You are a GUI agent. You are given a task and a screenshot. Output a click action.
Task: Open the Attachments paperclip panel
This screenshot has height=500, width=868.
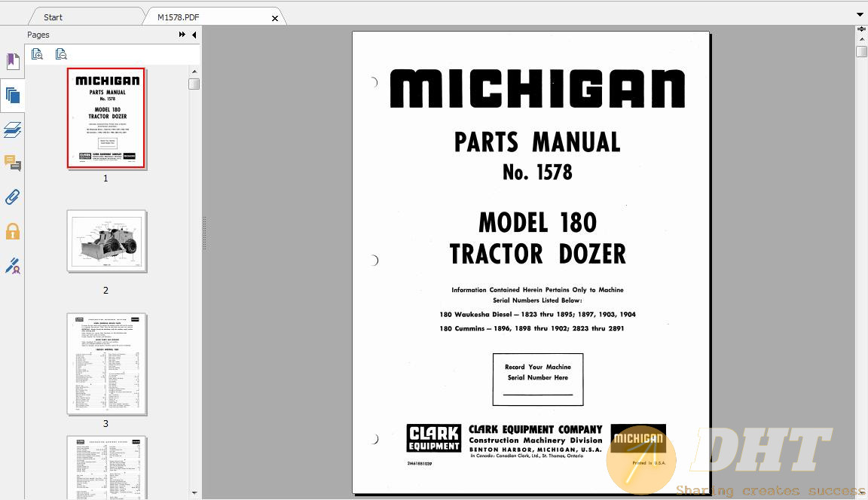click(13, 197)
